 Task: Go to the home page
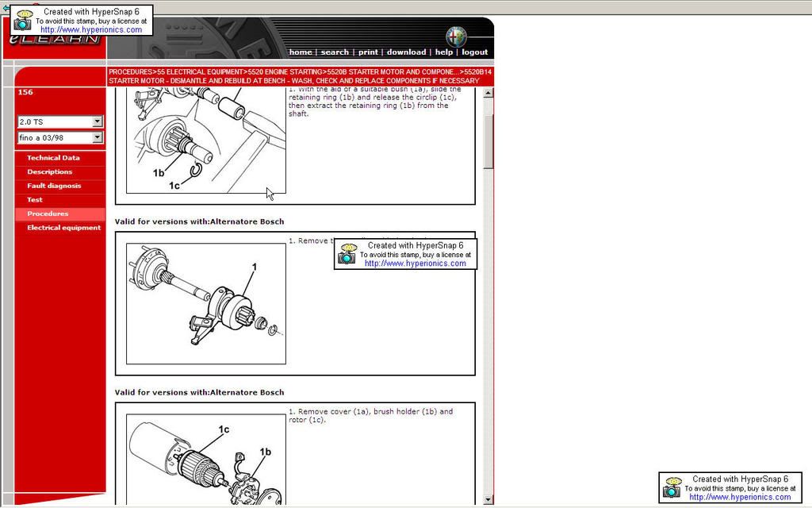tap(301, 52)
